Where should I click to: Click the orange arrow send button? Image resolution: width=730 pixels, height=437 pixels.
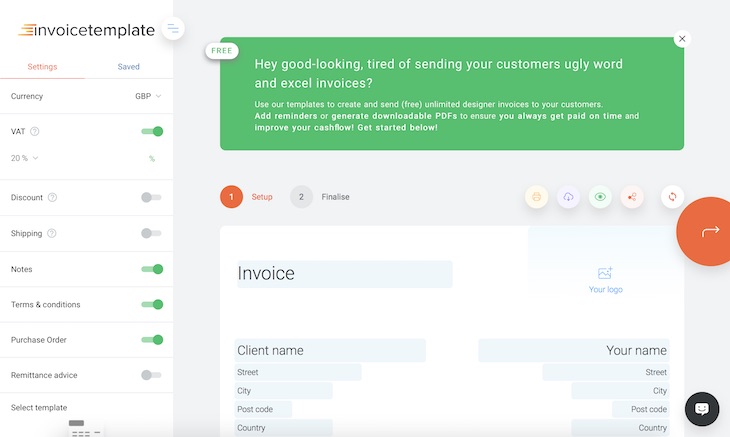[x=710, y=231]
